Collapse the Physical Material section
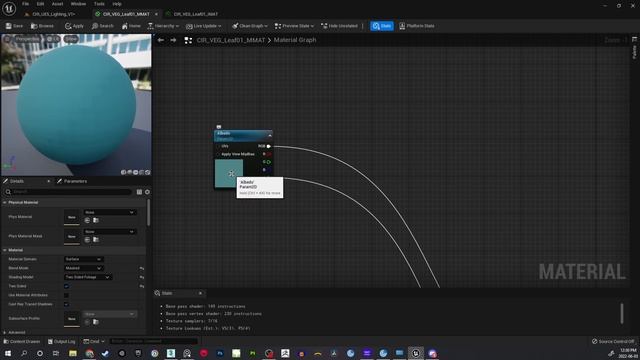 pyautogui.click(x=4, y=202)
